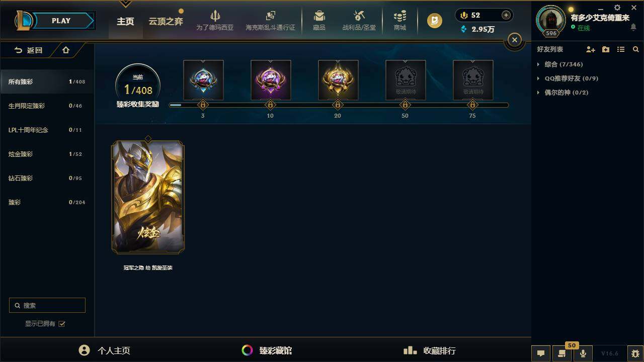Click the home icon beside 返回
This screenshot has height=362, width=644.
pos(66,50)
